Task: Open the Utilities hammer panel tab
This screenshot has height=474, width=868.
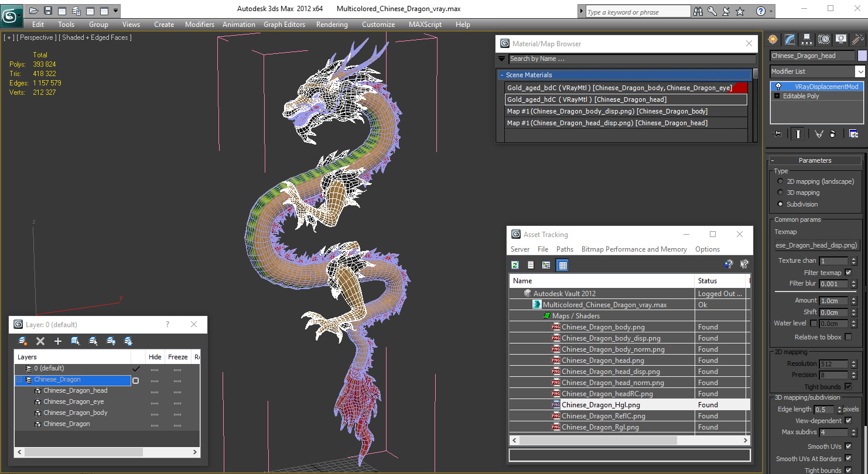Action: pos(858,39)
